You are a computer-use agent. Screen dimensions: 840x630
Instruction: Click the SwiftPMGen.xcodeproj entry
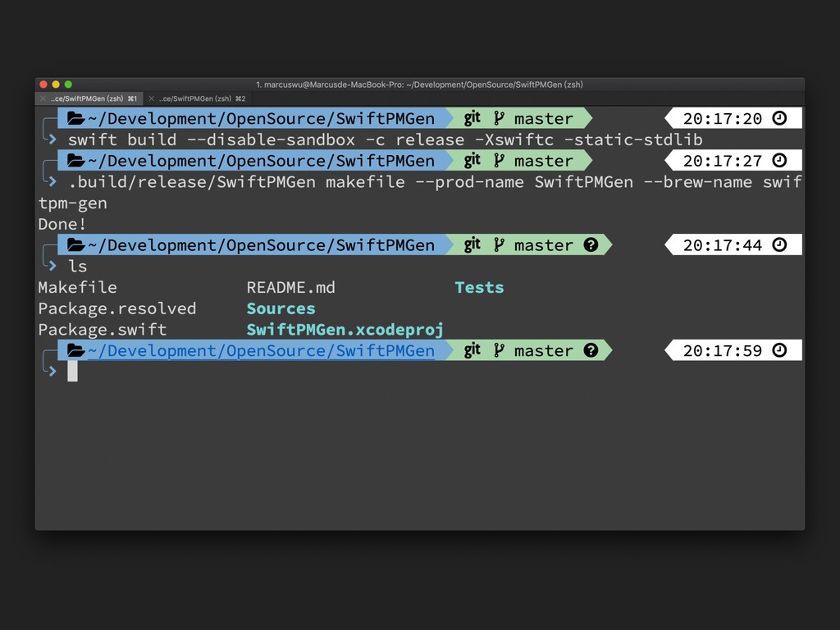[x=345, y=330]
